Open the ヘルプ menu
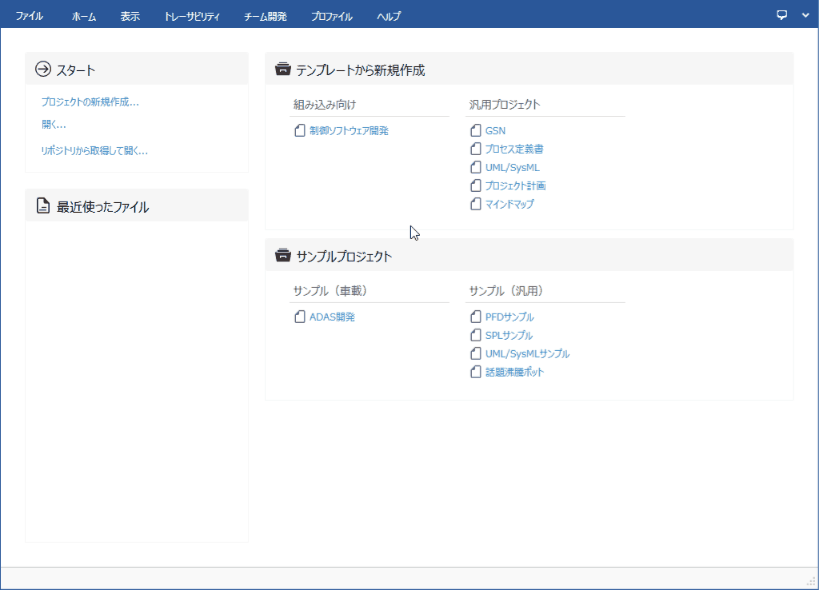This screenshot has height=590, width=819. tap(389, 16)
